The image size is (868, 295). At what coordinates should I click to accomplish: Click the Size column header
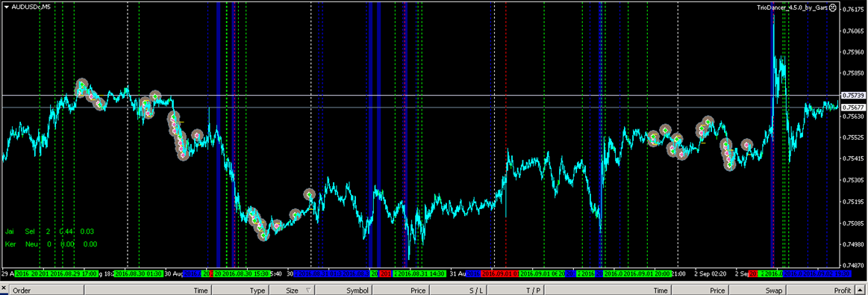click(292, 290)
